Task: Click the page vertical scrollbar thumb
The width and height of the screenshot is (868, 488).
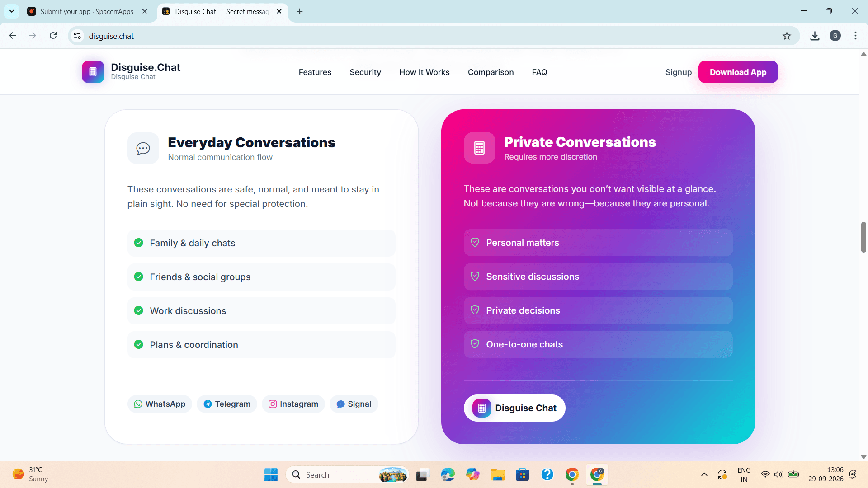Action: [x=863, y=237]
